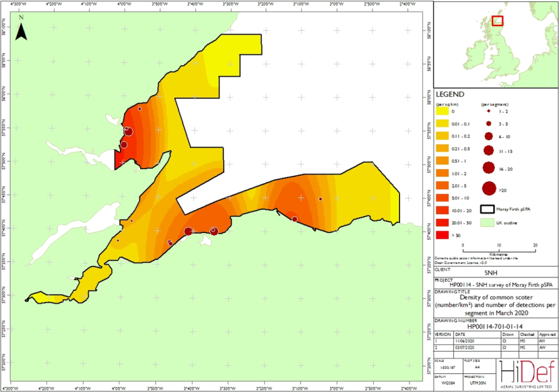The image size is (559, 392).
Task: Click the red inset locator rectangle
Action: pos(497,21)
